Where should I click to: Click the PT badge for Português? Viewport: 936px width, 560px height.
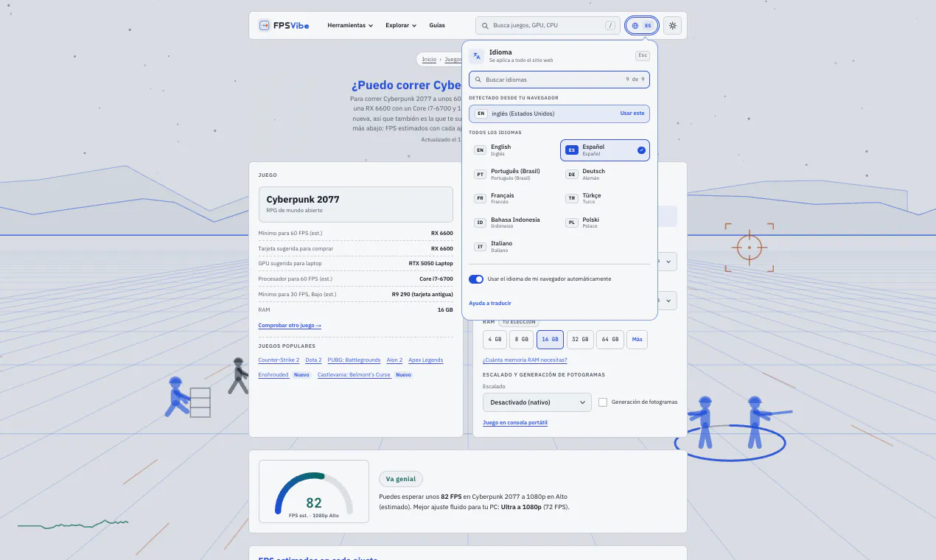click(x=480, y=175)
